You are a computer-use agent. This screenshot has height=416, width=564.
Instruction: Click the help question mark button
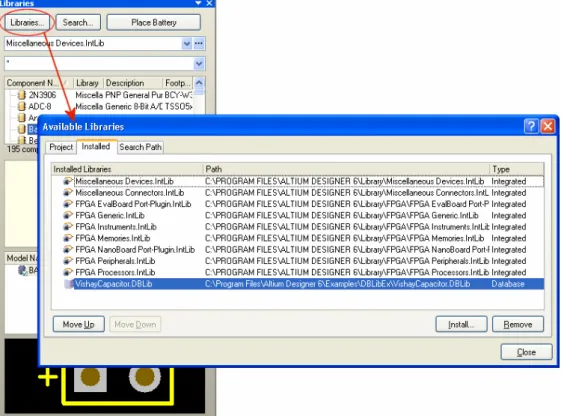point(531,127)
